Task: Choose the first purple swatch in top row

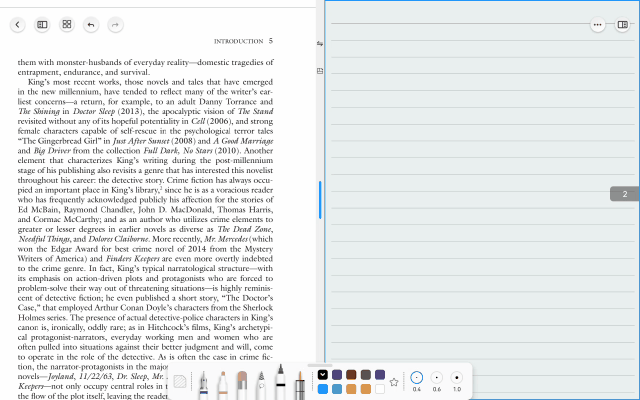Action: pos(337,375)
